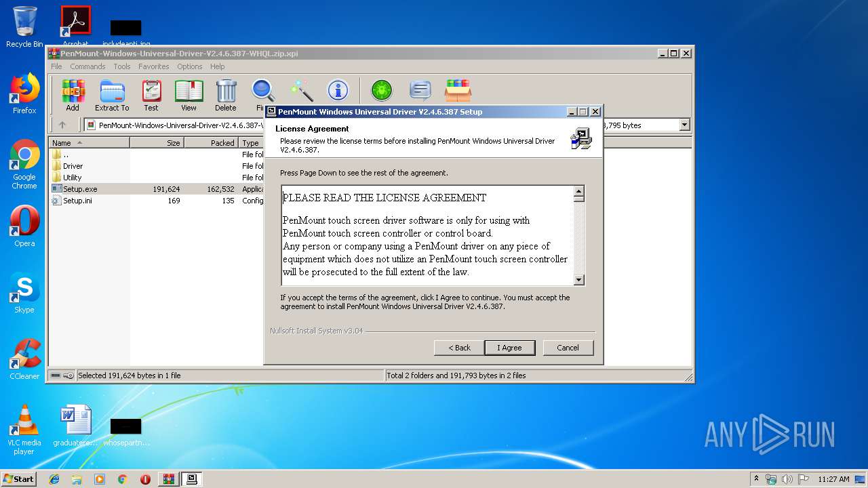Image resolution: width=868 pixels, height=488 pixels.
Task: Open the graduaterer Word document icon
Action: 76,426
